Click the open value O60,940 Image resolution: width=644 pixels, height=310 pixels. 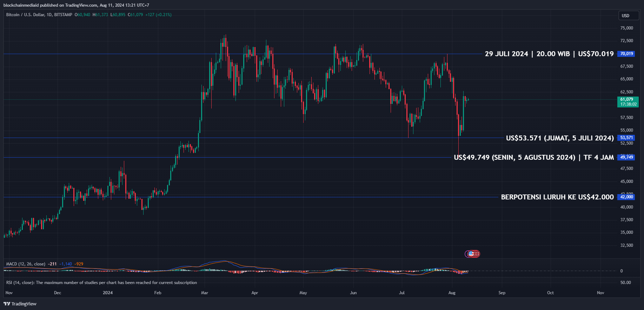[82, 15]
